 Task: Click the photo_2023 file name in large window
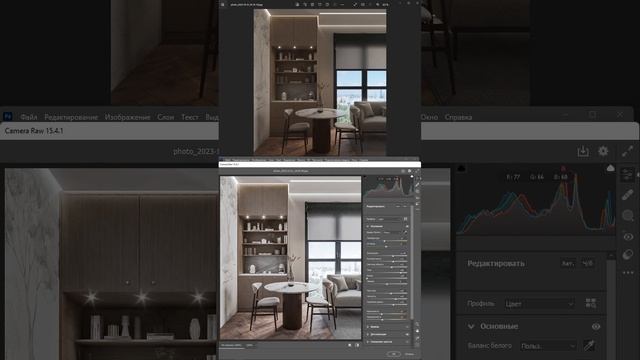click(196, 151)
